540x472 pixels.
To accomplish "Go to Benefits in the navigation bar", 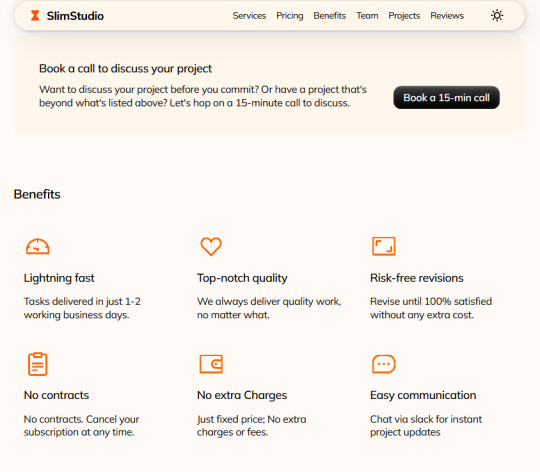I will click(329, 16).
